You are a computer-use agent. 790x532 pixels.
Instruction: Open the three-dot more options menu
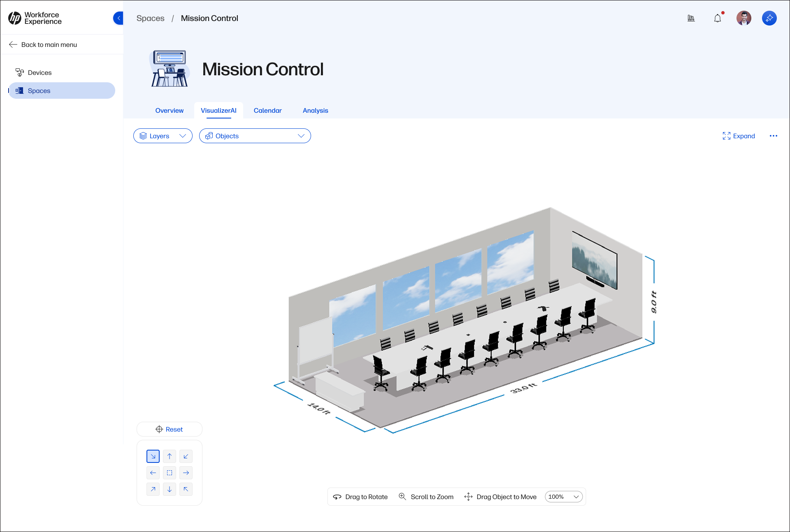coord(774,136)
